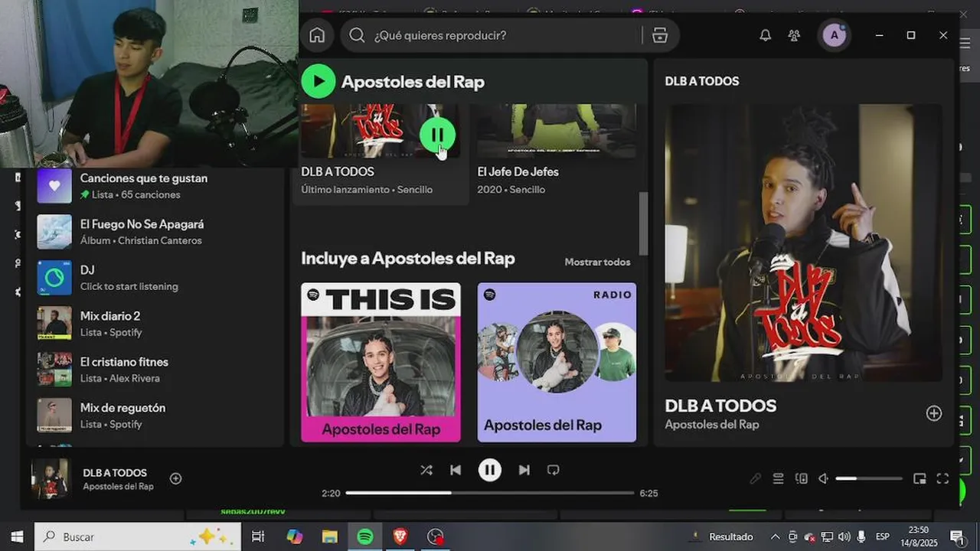Open the clock showing 23:50
980x551 pixels.
tap(919, 536)
